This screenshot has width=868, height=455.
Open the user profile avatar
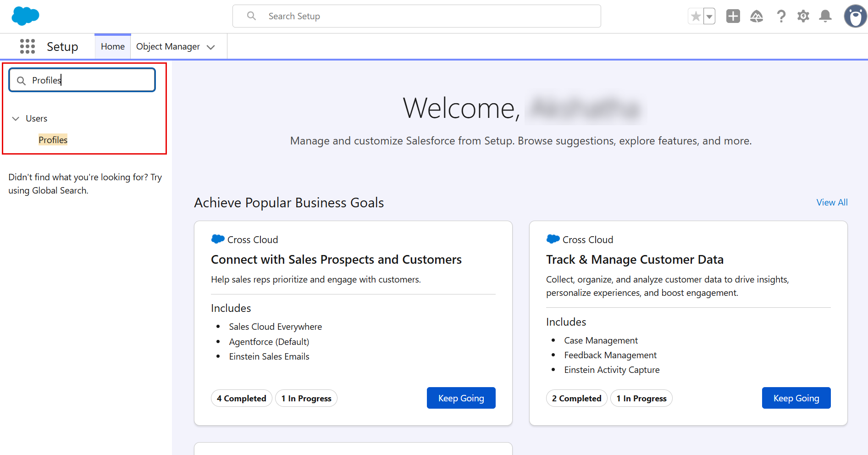click(855, 17)
